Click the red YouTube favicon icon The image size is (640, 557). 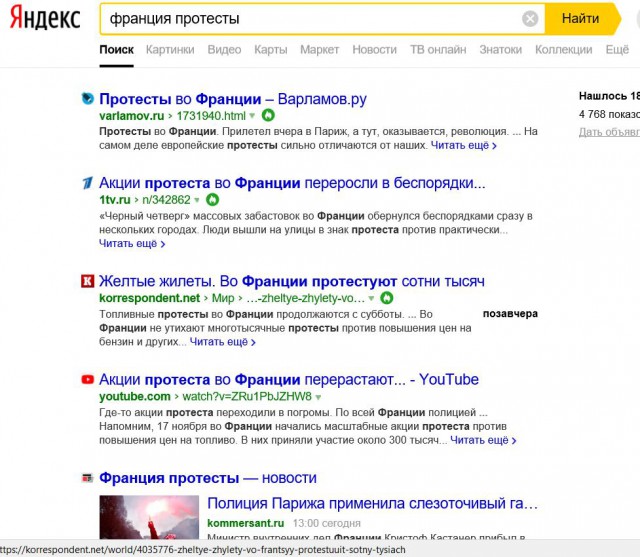87,379
